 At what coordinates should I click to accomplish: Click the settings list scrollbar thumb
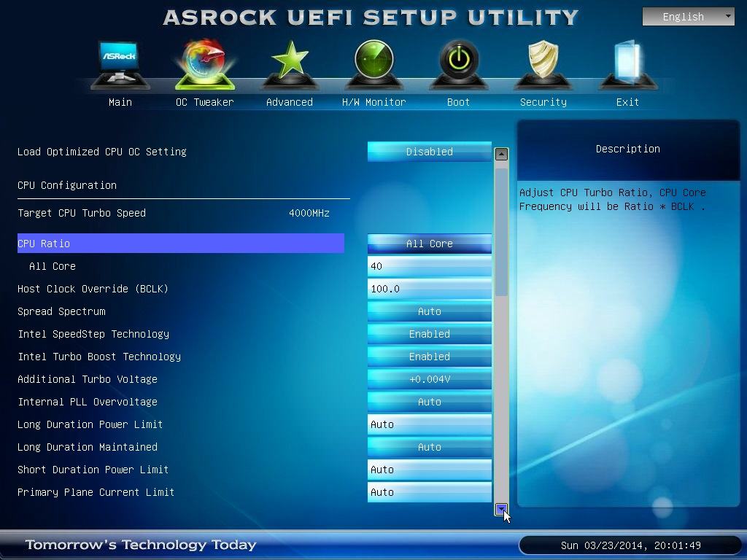coord(501,231)
